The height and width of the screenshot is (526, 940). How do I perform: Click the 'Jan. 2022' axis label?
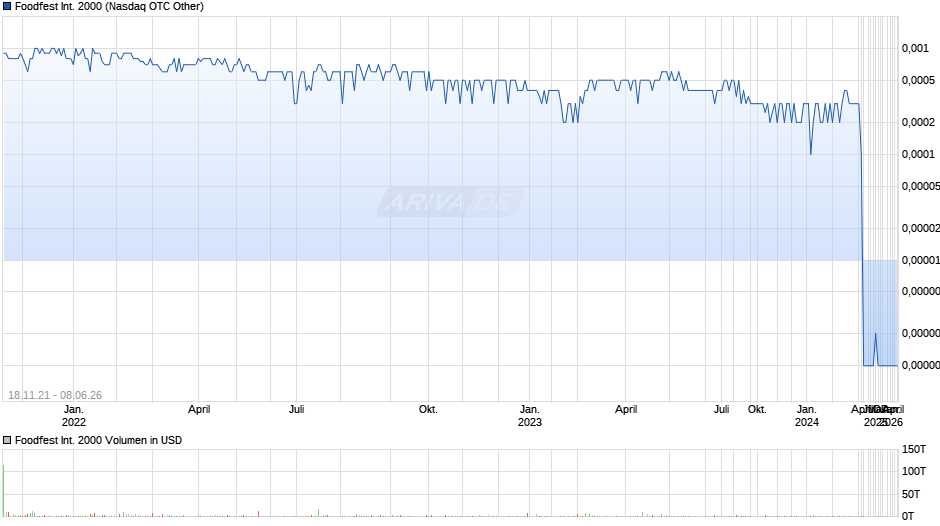pyautogui.click(x=74, y=416)
